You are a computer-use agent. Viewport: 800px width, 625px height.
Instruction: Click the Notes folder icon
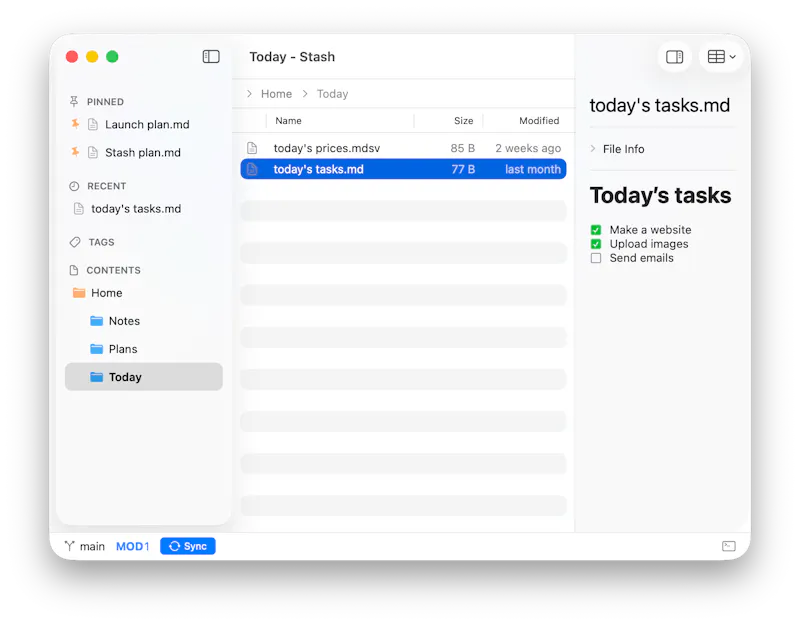(96, 320)
